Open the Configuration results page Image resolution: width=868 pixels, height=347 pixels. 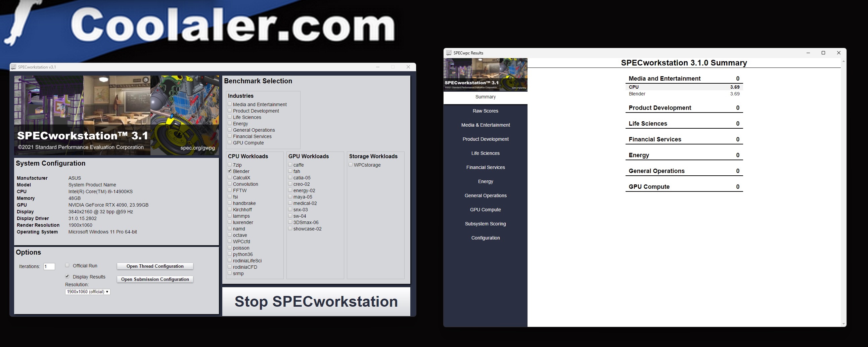(x=485, y=238)
